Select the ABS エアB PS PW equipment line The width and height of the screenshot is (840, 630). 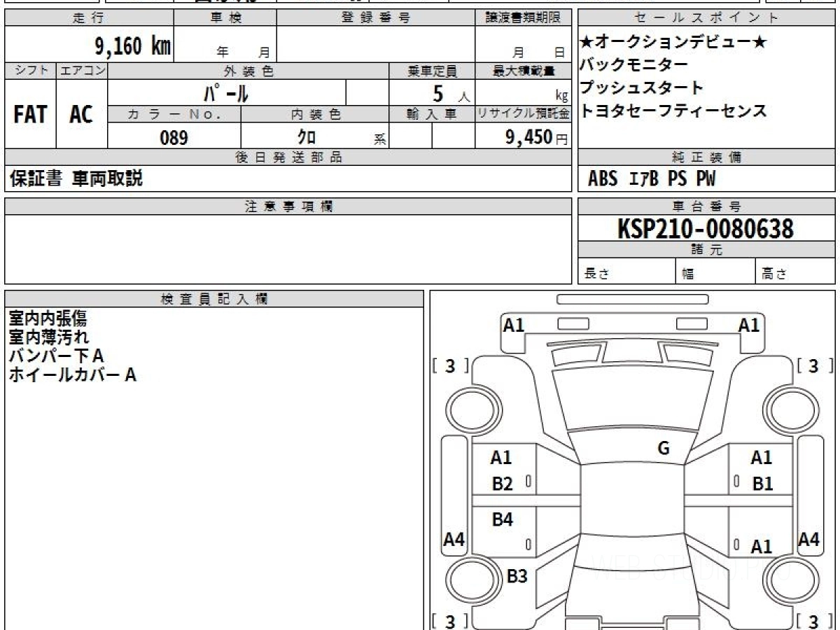pyautogui.click(x=652, y=179)
